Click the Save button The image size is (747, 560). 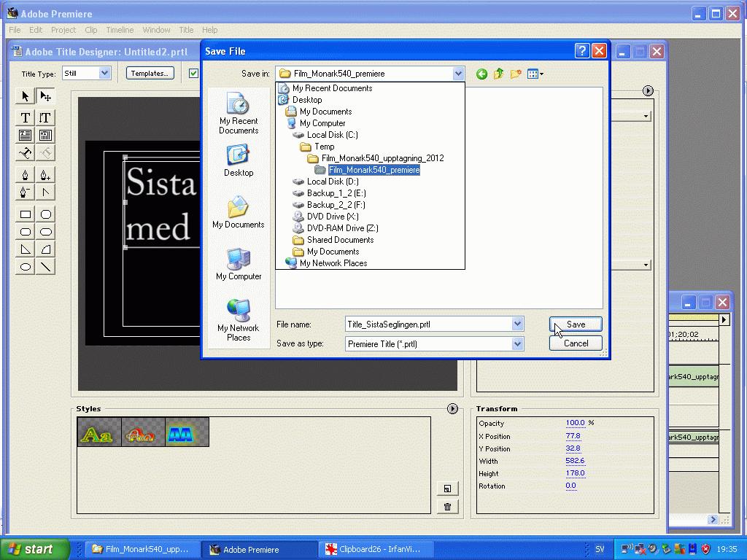576,324
